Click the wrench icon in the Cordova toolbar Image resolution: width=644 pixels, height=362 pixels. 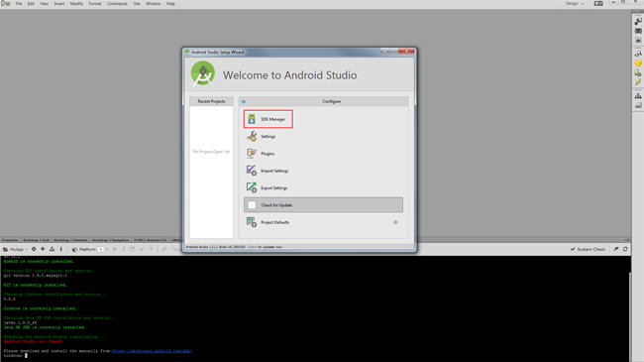click(x=164, y=249)
